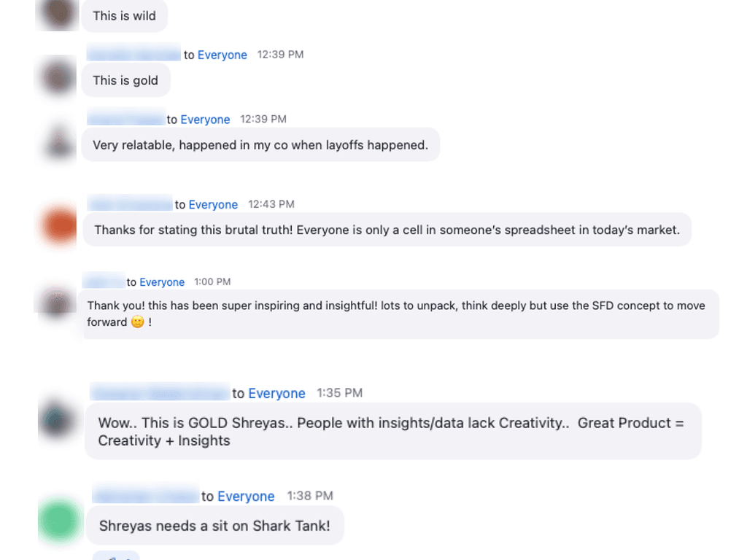Image resolution: width=747 pixels, height=560 pixels.
Task: Open "Everyone" link above "Very relatable" message
Action: click(x=205, y=120)
